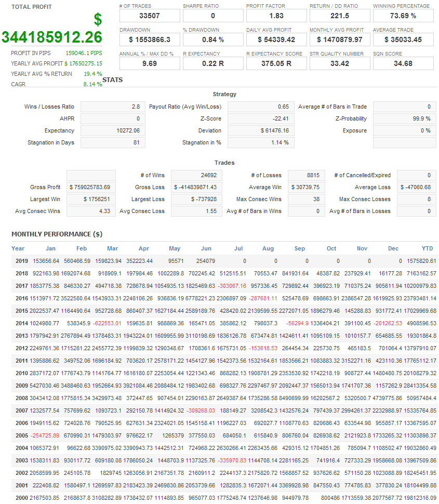This screenshot has width=439, height=504.
Task: Click the SQN Score value 34.68
Action: (403, 63)
